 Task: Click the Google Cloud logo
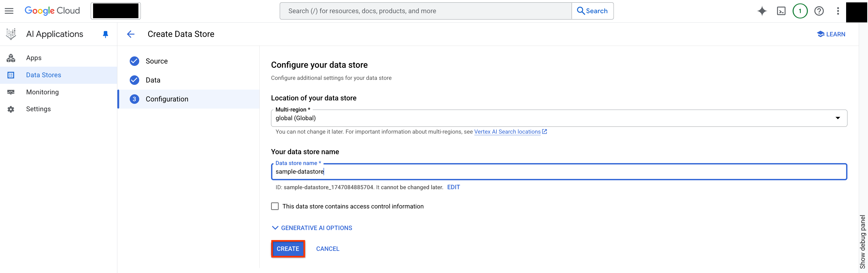click(52, 11)
